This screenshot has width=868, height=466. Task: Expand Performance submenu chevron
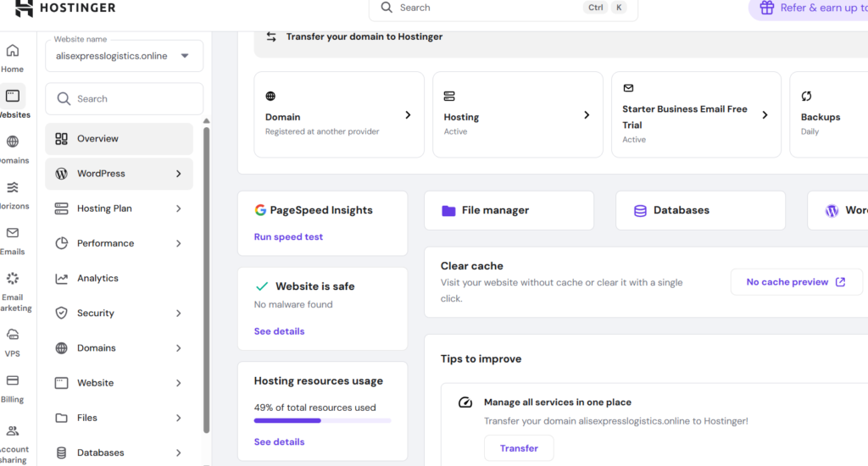coord(178,243)
